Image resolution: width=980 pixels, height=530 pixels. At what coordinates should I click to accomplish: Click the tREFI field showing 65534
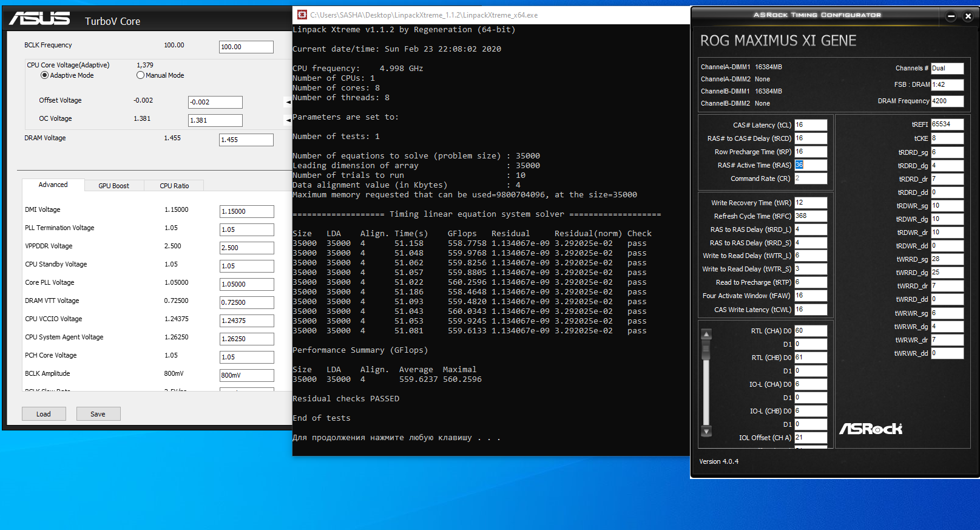pyautogui.click(x=947, y=124)
